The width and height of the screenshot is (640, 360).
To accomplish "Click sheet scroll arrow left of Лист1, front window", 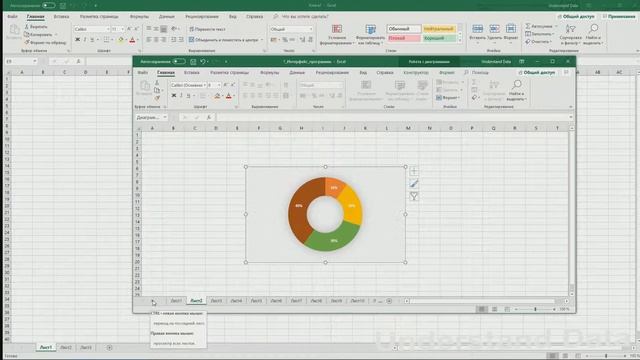I will click(153, 301).
